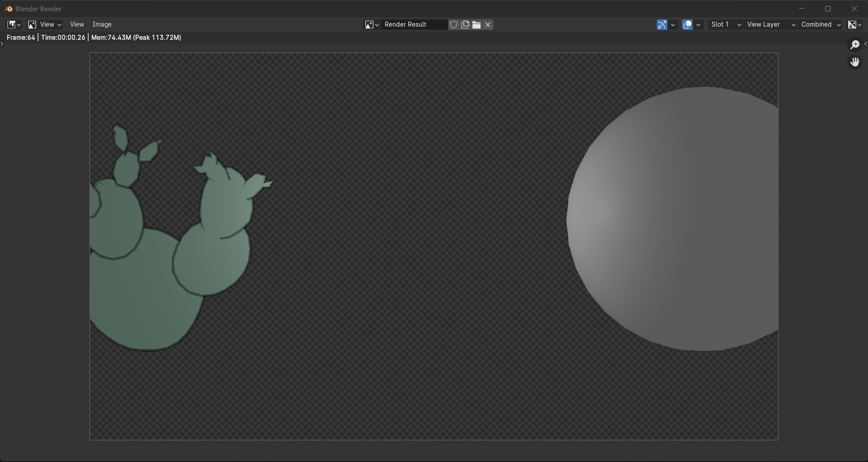Open the browse image datablock menu

click(372, 24)
